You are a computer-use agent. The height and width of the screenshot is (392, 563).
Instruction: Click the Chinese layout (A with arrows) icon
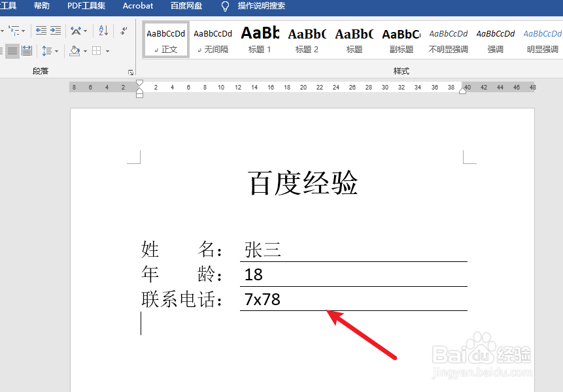click(x=76, y=31)
